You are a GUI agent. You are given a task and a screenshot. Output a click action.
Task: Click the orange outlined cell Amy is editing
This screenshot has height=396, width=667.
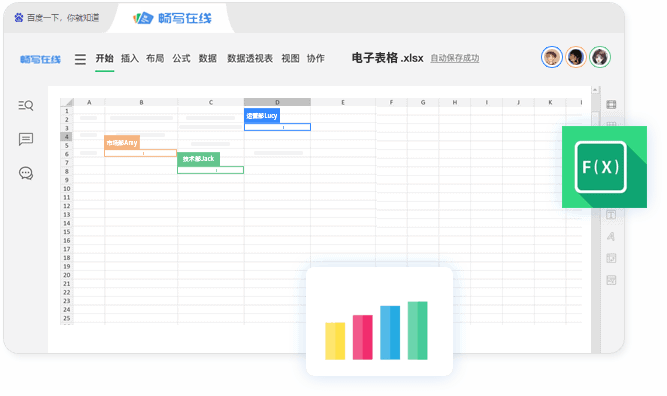click(140, 153)
